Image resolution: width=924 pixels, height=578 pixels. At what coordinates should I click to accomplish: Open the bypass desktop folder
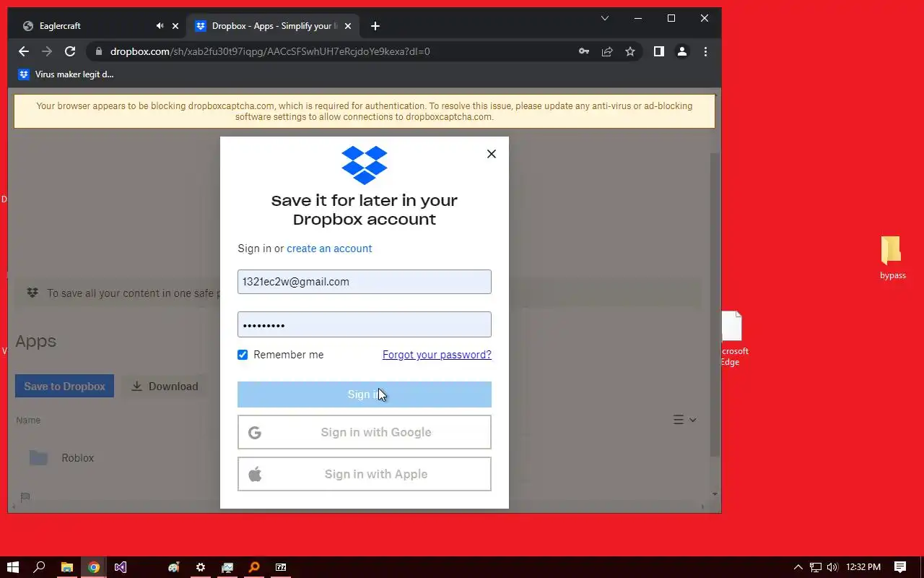(892, 258)
